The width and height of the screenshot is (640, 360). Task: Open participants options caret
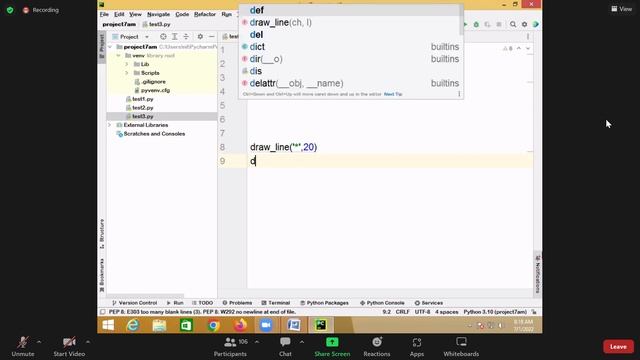[x=257, y=342]
